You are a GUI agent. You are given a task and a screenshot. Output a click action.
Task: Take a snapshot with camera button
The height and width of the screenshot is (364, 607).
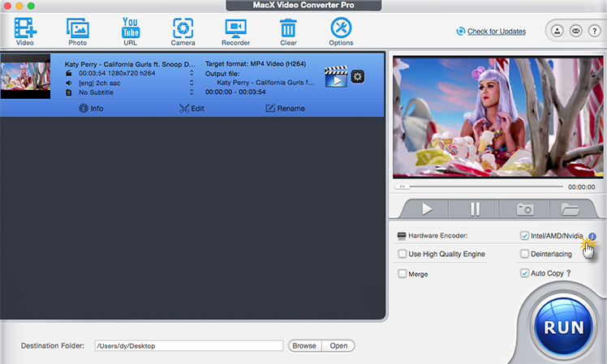tap(525, 209)
